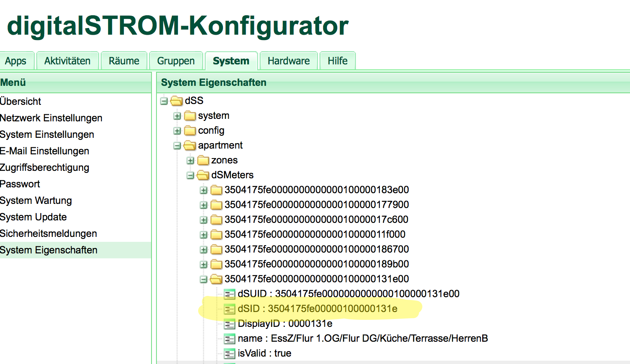Collapse the apartment tree node

(x=177, y=146)
